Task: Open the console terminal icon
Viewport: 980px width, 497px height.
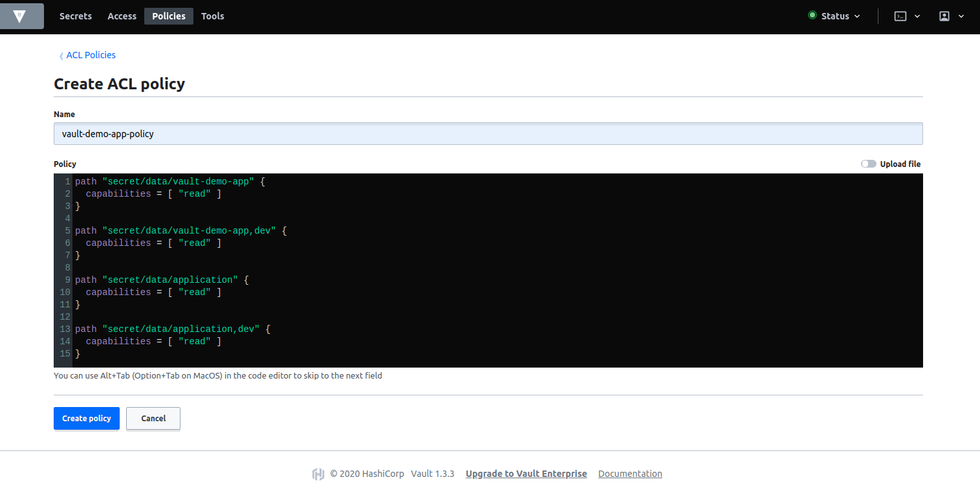Action: (x=900, y=16)
